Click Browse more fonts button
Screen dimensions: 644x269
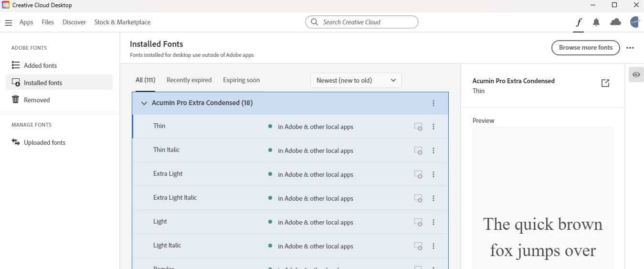[586, 48]
